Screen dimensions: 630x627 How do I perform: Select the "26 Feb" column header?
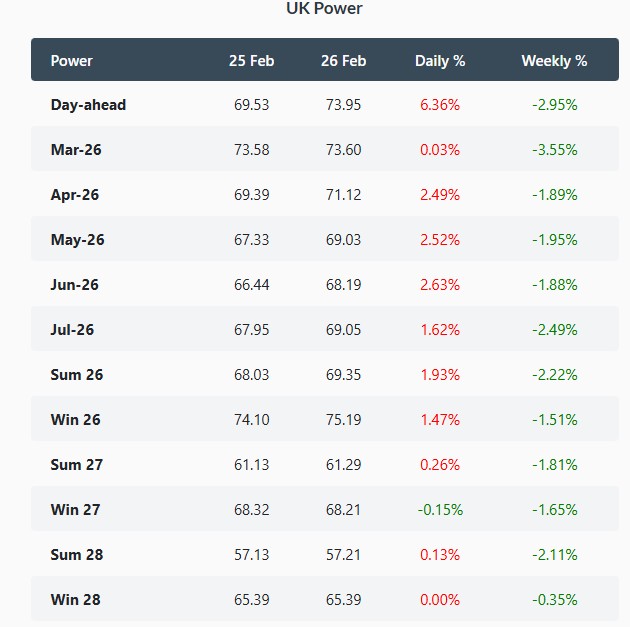[x=343, y=61]
